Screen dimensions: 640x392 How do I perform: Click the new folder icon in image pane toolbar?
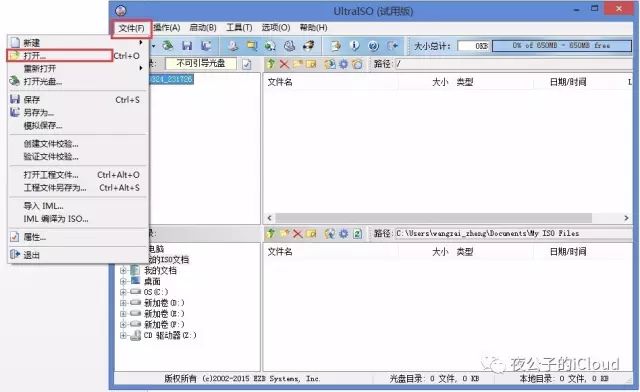pos(298,64)
